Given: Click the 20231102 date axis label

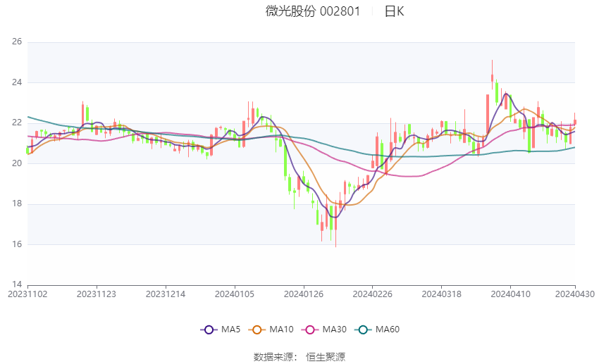Looking at the screenshot, I should 27,294.
